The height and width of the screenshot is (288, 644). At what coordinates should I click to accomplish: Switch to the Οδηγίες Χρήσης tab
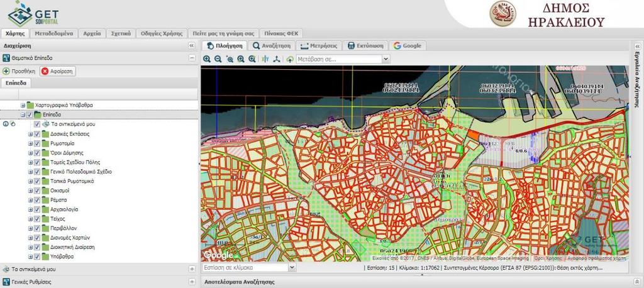(162, 34)
